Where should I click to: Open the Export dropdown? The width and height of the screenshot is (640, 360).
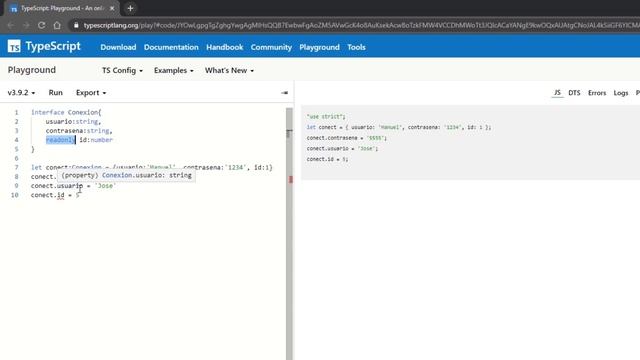click(91, 93)
